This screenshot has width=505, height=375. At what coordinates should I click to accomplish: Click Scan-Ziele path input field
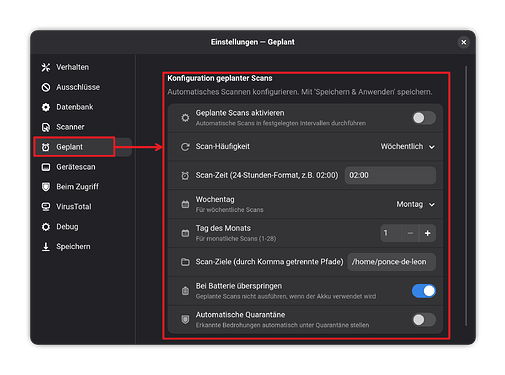tap(392, 262)
